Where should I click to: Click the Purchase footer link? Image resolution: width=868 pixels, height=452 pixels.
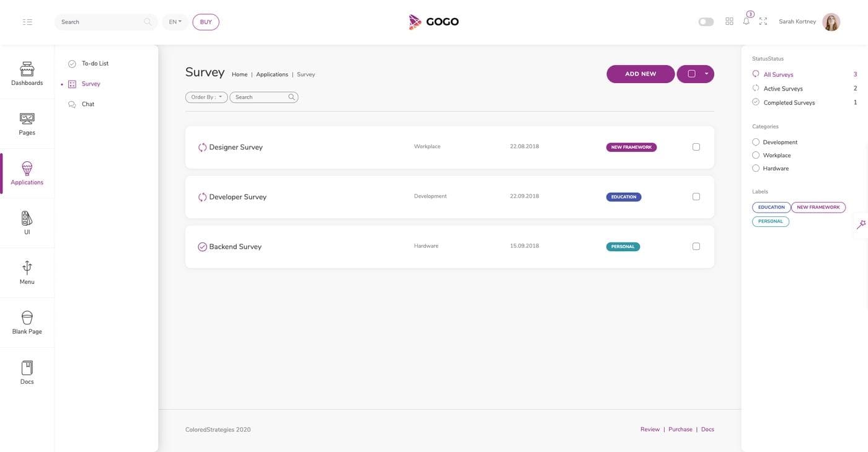point(680,429)
